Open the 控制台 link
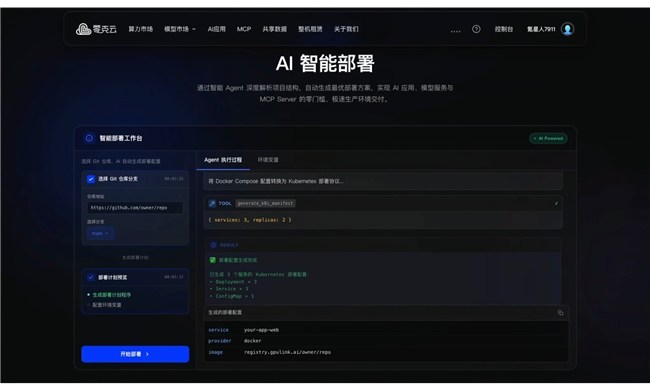Screen dimensions: 650x390 tap(504, 29)
